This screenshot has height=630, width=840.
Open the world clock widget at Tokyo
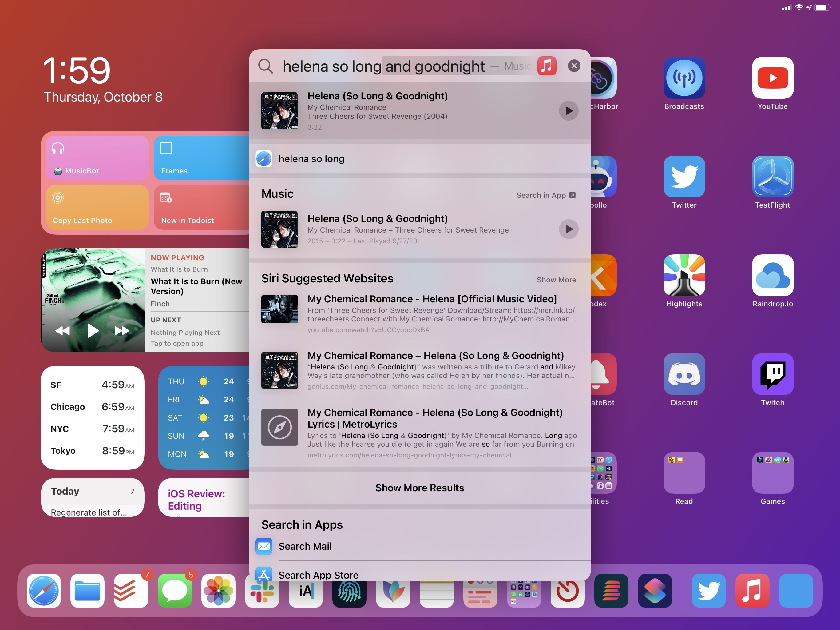point(92,451)
